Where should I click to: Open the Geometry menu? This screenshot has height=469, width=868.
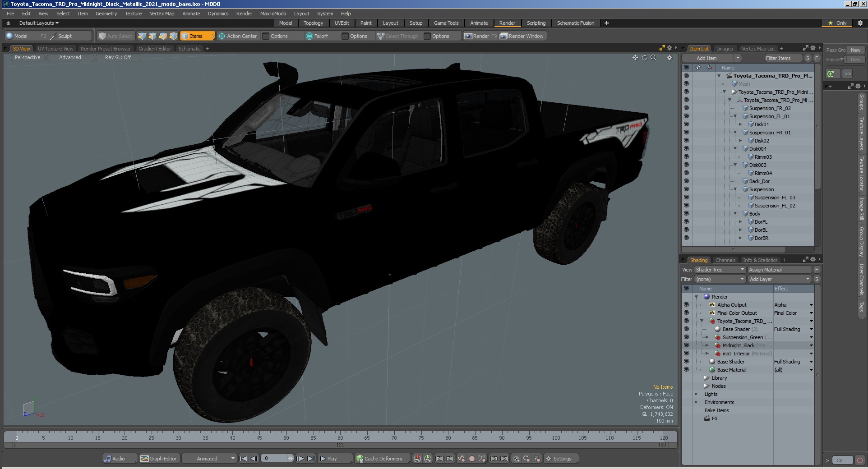pos(106,14)
